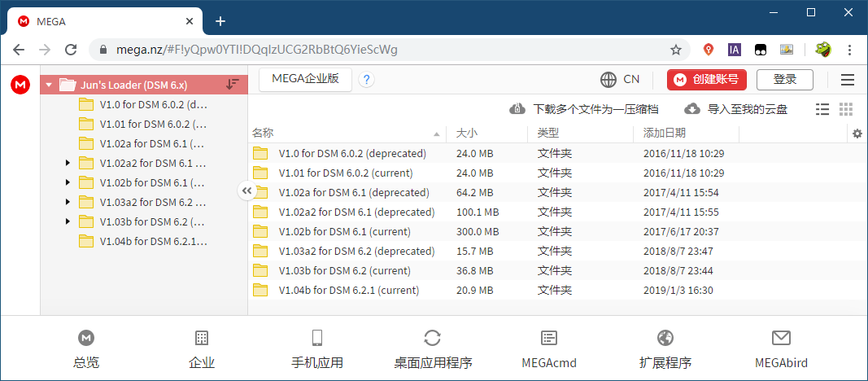Select V1.02a for DSM 6.1 in tree
Screen dimensions: 868x381
click(x=144, y=143)
